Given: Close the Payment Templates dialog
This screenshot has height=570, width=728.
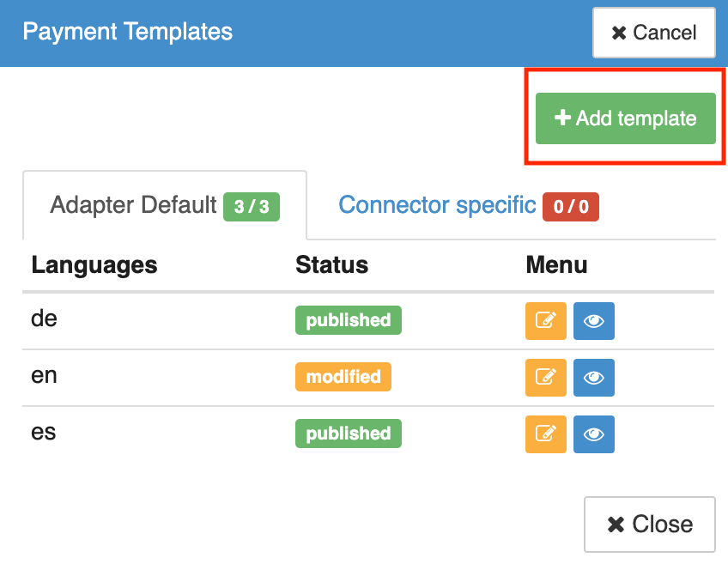Looking at the screenshot, I should (x=649, y=525).
